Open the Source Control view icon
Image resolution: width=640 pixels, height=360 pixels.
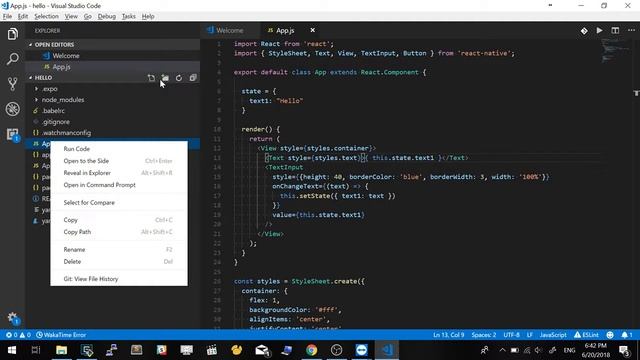(x=13, y=84)
